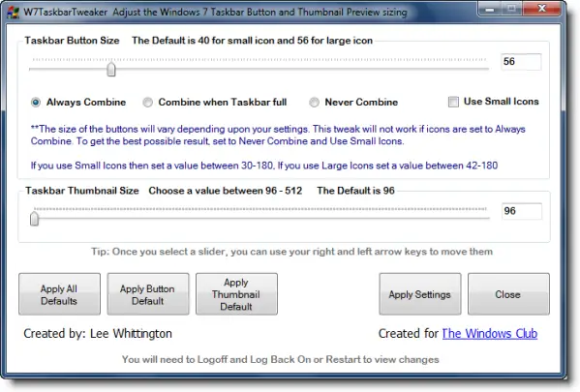Click the W7TaskbarTweaker app icon in title bar
Screen dimensions: 580x392
(13, 13)
